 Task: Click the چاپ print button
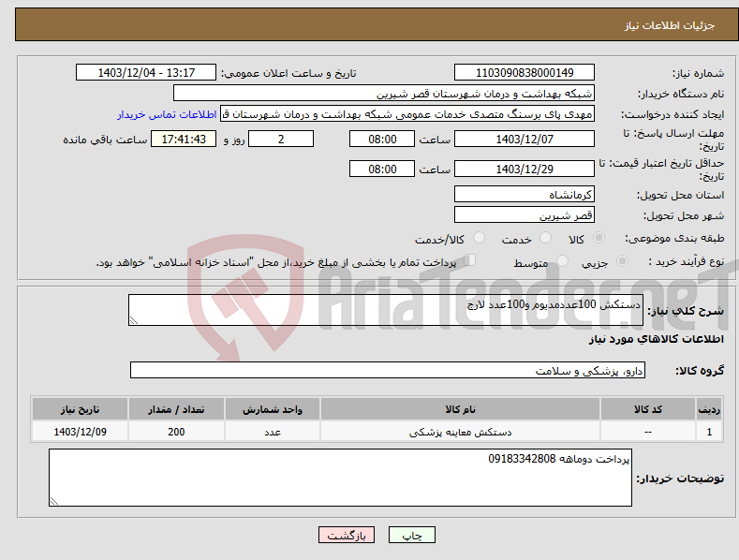click(412, 535)
